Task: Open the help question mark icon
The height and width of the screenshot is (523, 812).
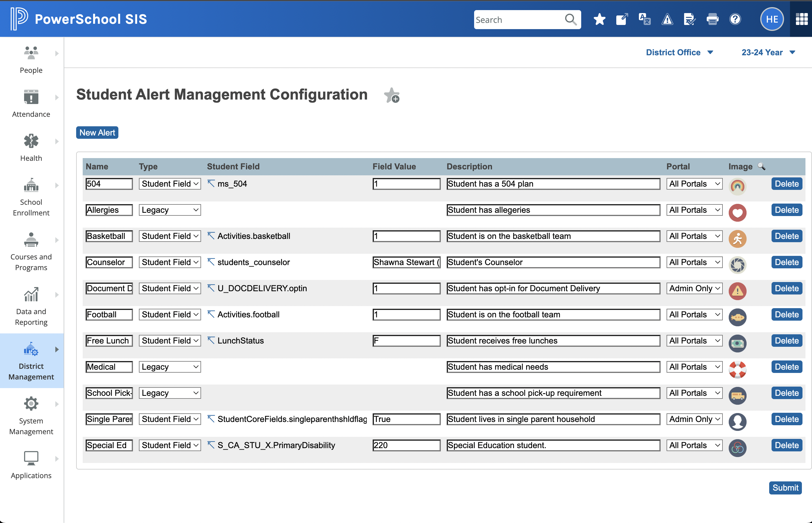Action: (x=735, y=19)
